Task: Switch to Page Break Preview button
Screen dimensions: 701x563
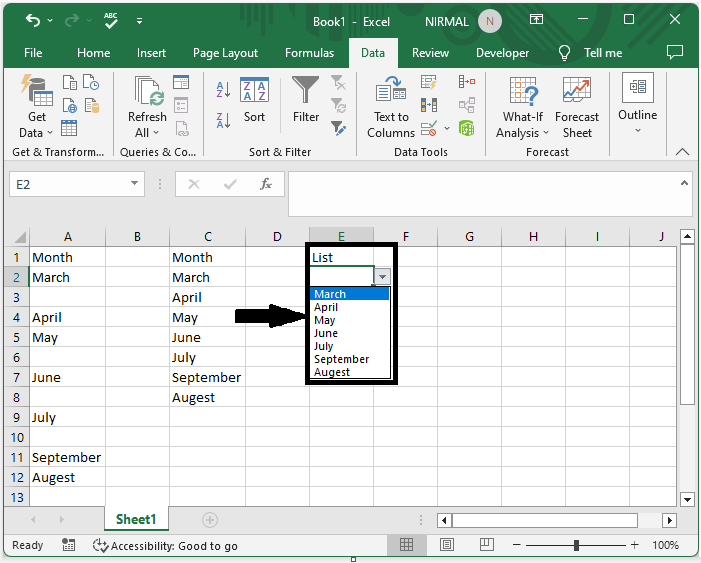Action: pos(486,545)
